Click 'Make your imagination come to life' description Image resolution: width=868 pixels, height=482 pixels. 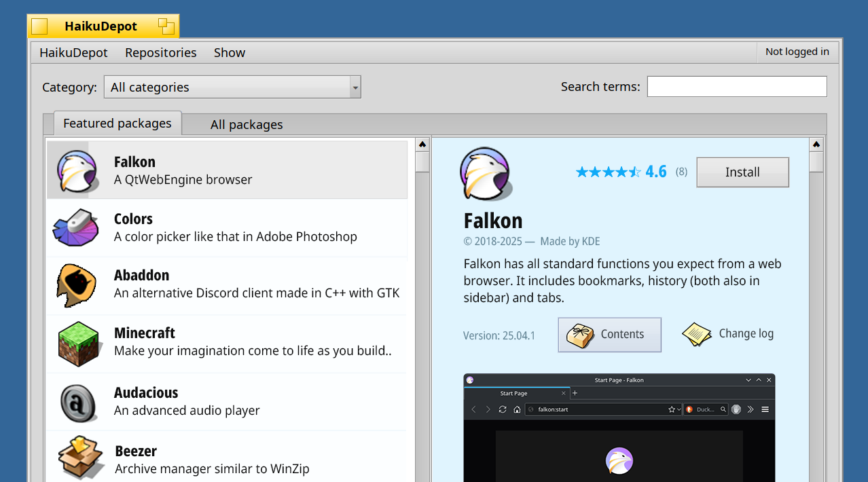253,351
